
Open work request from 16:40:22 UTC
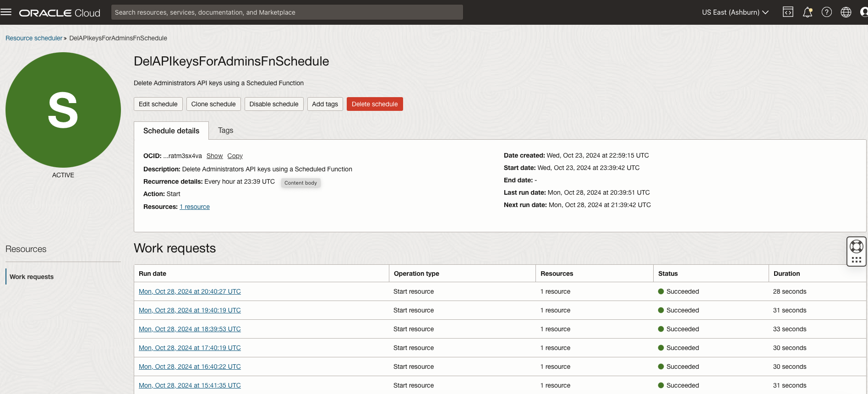(190, 367)
